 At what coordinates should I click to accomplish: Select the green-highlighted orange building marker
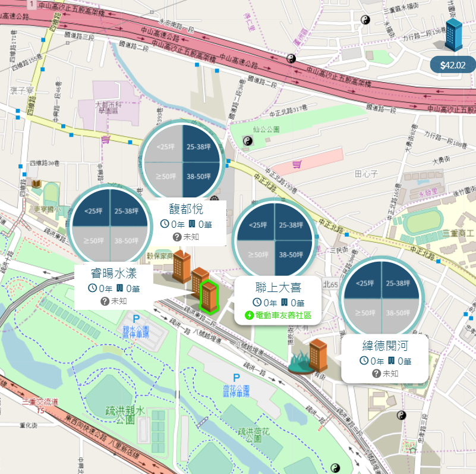click(x=209, y=297)
